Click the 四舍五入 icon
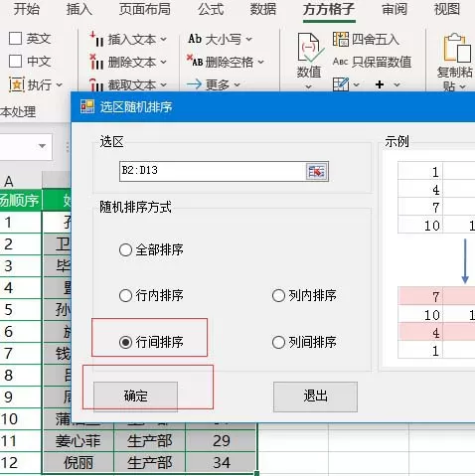Image resolution: width=475 pixels, height=476 pixels. [x=341, y=39]
